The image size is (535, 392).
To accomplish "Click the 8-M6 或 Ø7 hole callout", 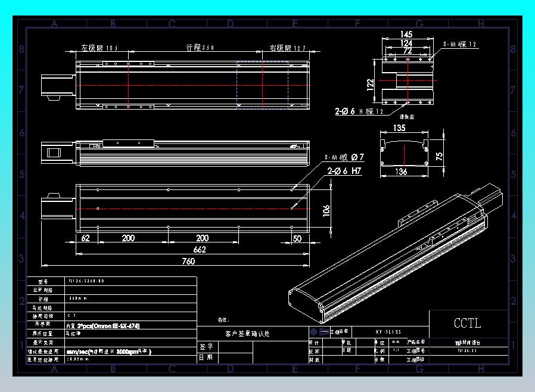I will point(344,157).
